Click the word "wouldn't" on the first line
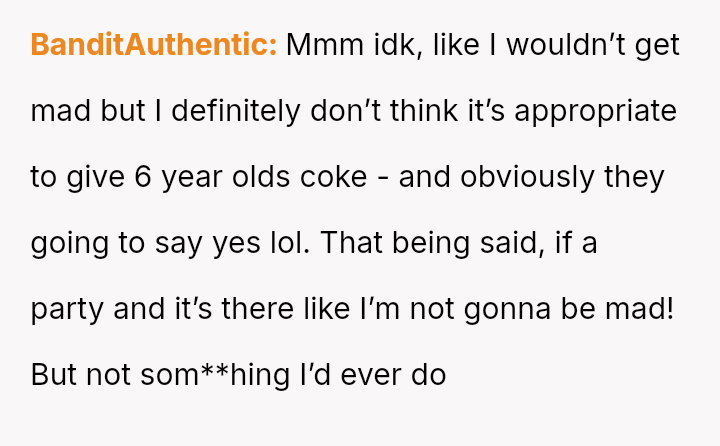This screenshot has height=446, width=720. pos(566,45)
